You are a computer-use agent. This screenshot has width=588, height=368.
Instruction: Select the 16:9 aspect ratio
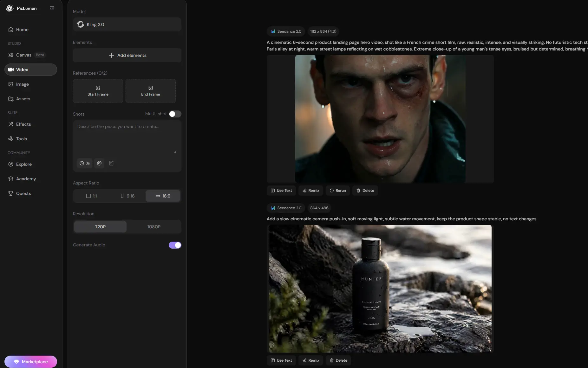point(163,196)
